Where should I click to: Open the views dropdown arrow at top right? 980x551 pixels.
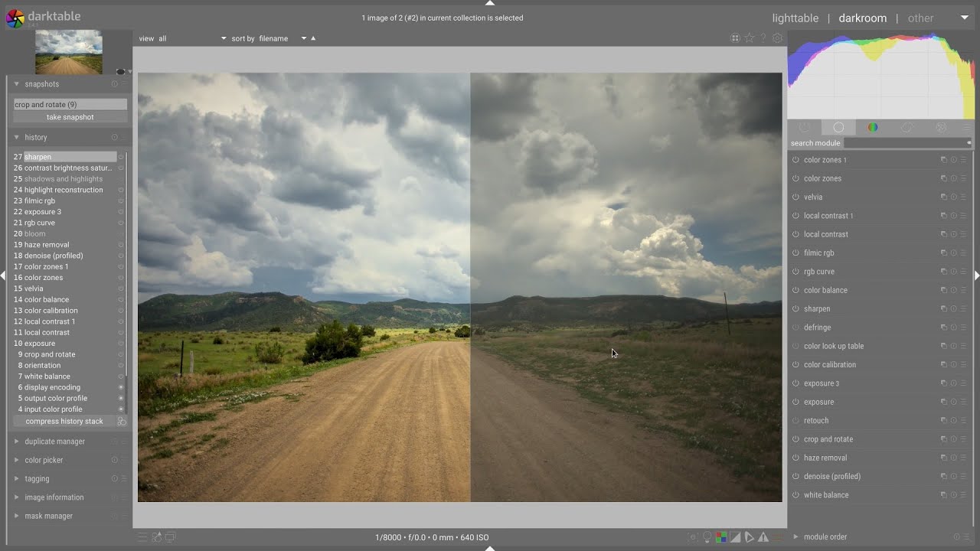964,18
